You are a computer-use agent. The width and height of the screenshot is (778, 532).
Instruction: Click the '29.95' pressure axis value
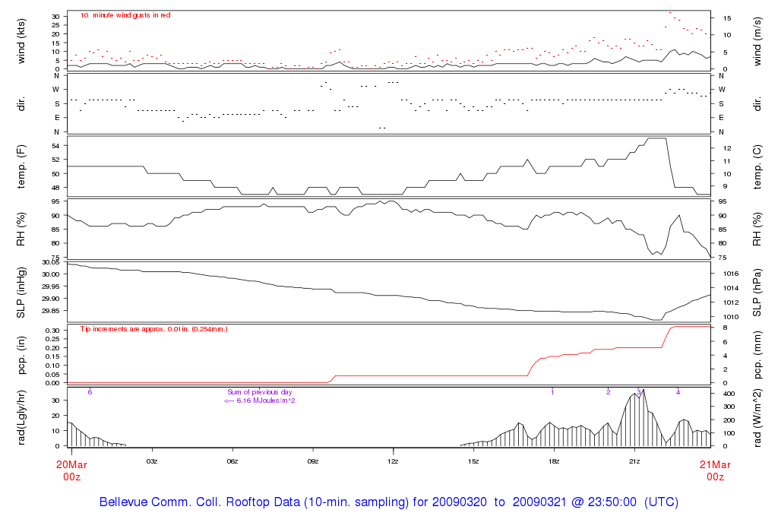click(50, 287)
